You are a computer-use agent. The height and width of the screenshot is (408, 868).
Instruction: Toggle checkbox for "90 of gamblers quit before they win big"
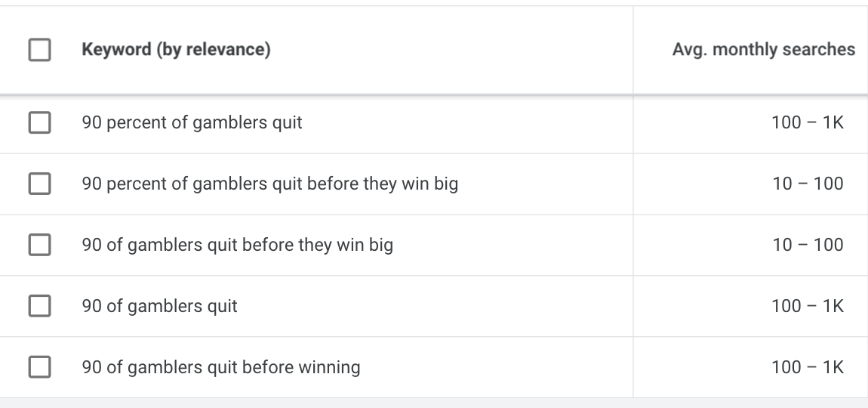(x=39, y=246)
